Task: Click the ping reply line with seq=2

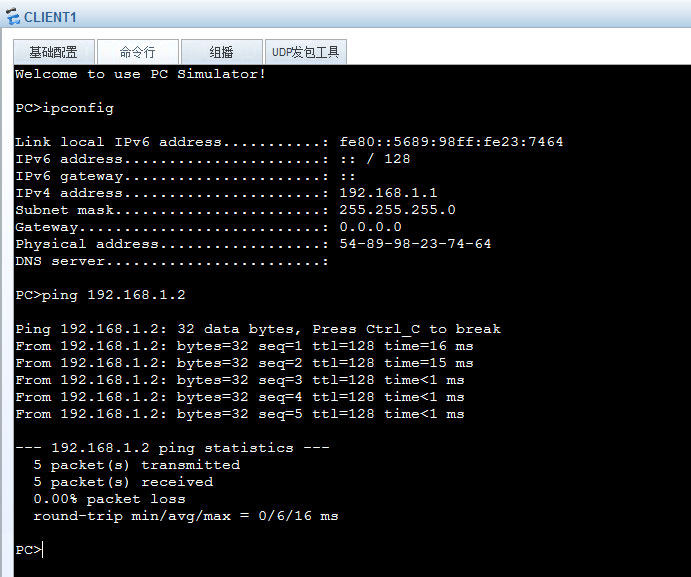Action: tap(245, 363)
